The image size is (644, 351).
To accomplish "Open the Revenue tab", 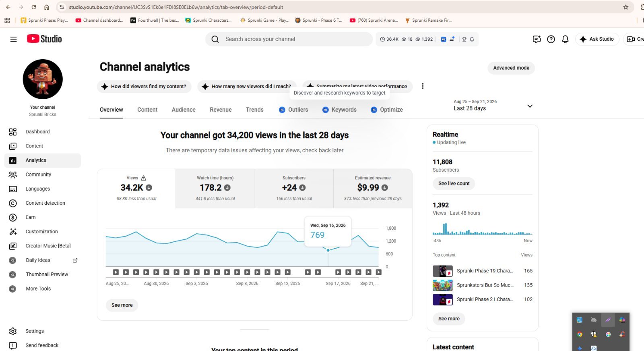I will click(x=221, y=110).
